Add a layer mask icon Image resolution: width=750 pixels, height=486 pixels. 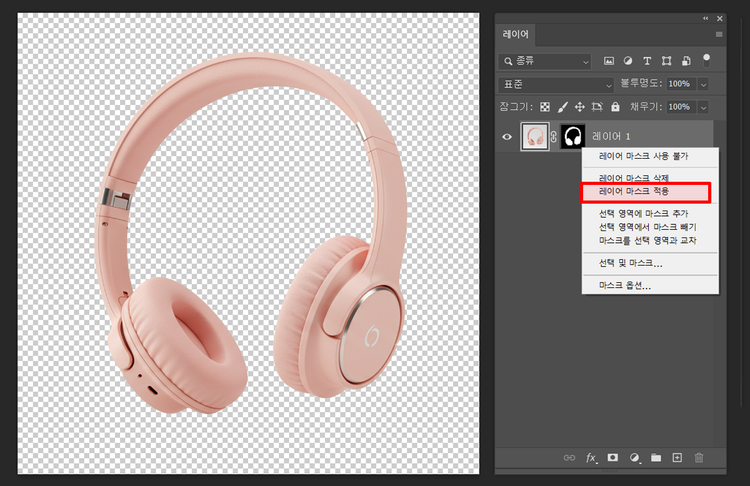coord(613,457)
